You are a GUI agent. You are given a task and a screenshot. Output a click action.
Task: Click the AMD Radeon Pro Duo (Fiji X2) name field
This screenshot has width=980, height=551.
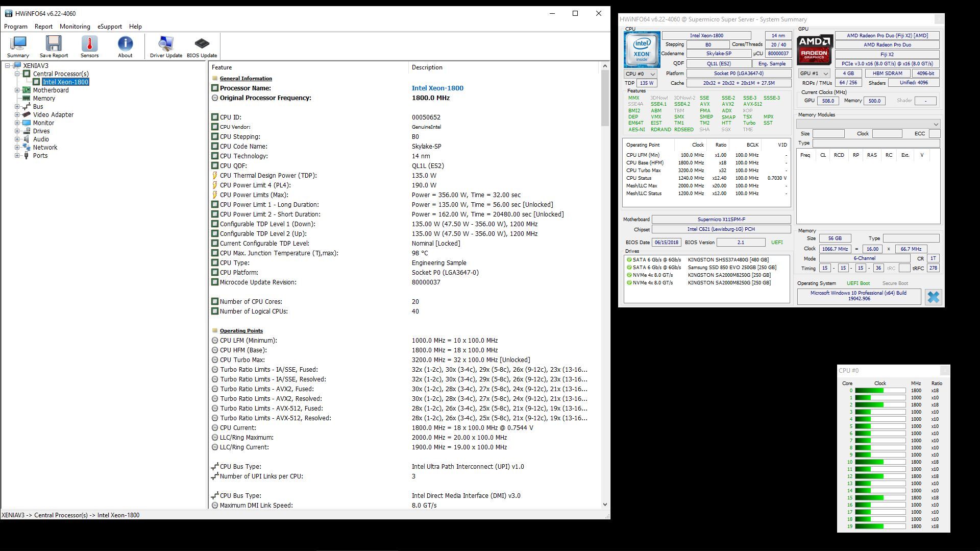(887, 36)
